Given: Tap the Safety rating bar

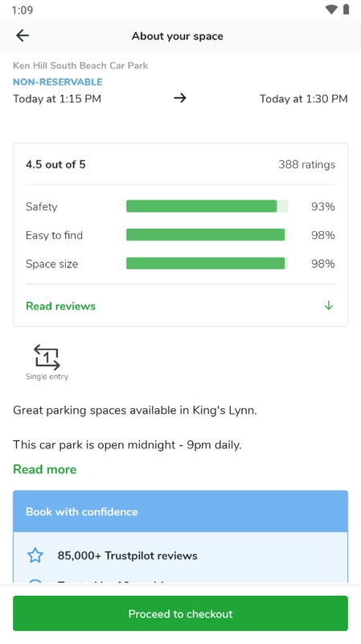Looking at the screenshot, I should tap(207, 206).
